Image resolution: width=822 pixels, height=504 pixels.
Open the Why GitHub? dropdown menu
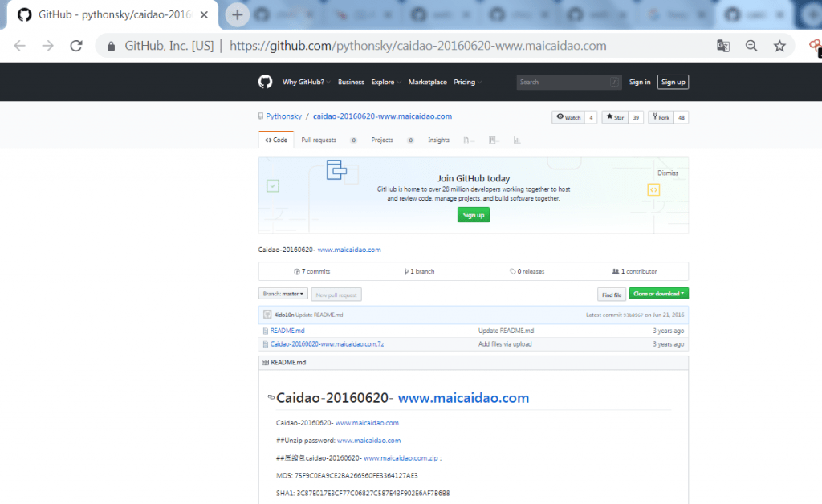(306, 82)
